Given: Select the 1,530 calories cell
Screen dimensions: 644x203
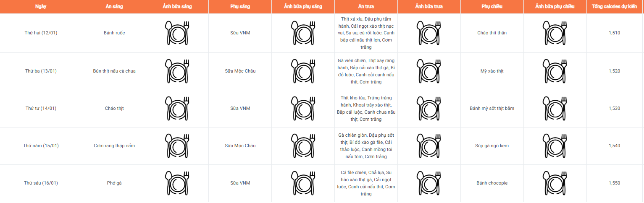Looking at the screenshot, I should tap(614, 108).
